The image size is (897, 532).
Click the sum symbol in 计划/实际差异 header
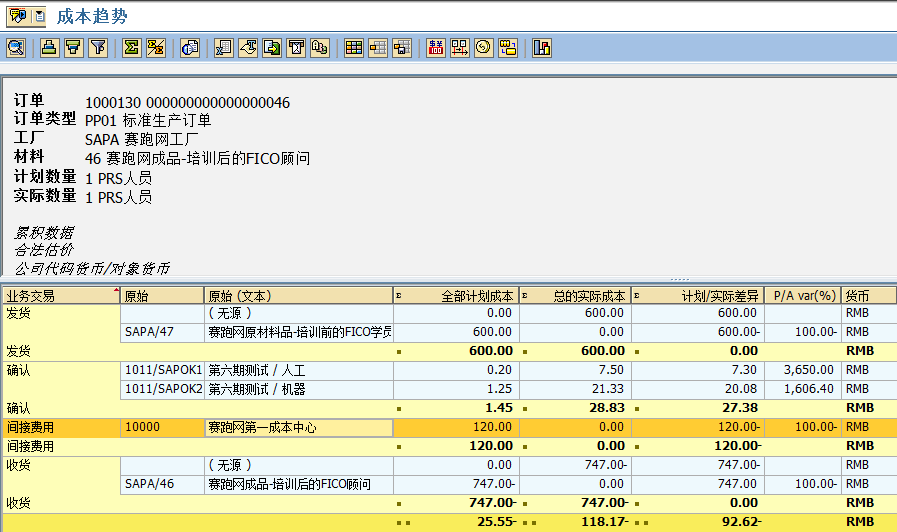coord(637,296)
